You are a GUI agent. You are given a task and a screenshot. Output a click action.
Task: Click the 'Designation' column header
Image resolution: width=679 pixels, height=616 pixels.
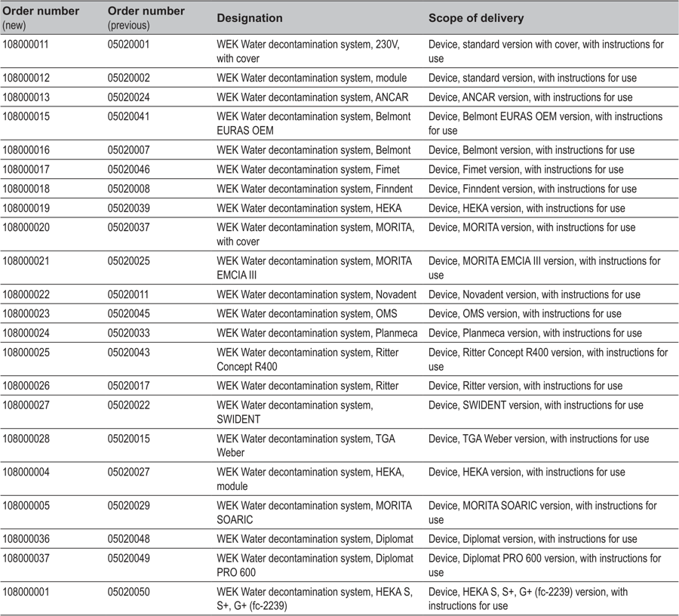250,18
